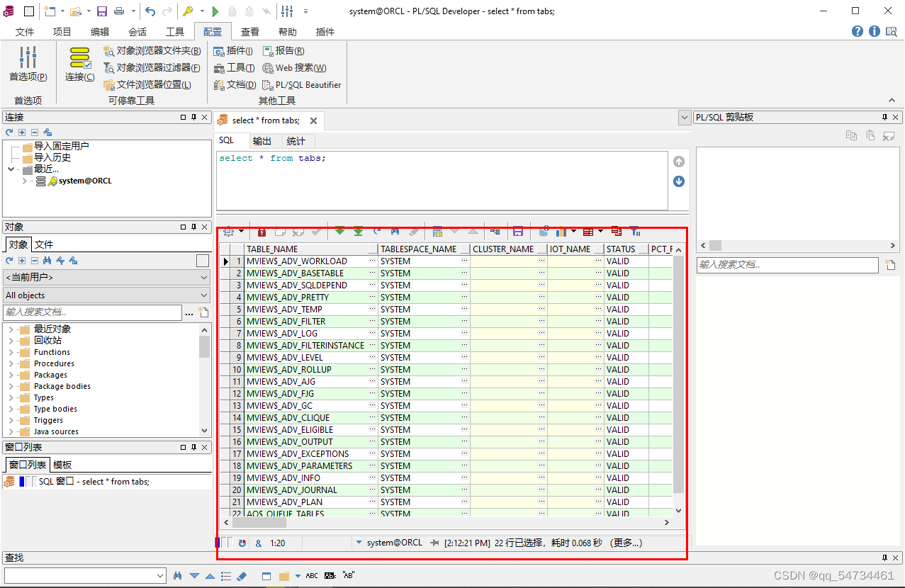
Task: Open Preferences via sliders icon in quick toolbar
Action: (x=287, y=11)
